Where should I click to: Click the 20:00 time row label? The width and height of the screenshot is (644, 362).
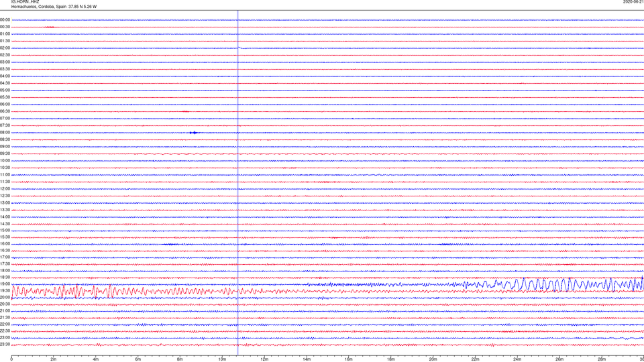click(x=5, y=297)
